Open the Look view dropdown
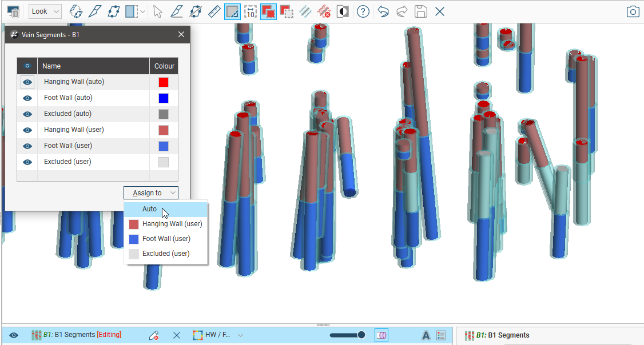Viewport: 644px width, 345px height. [x=45, y=11]
